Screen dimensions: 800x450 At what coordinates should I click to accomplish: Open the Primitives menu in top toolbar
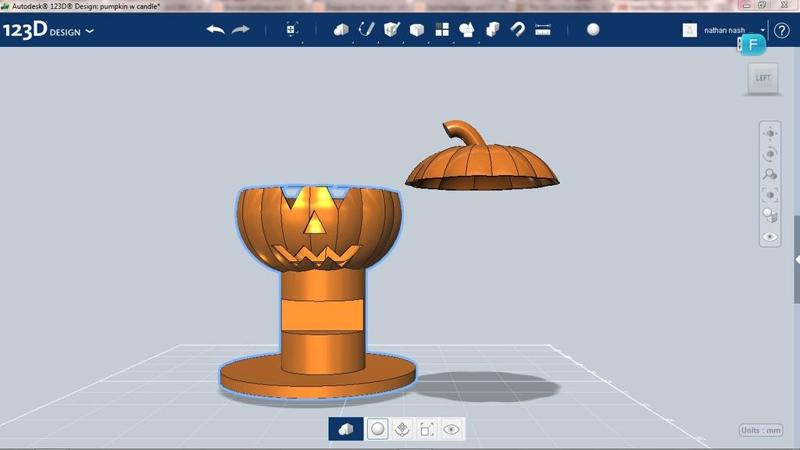point(341,30)
